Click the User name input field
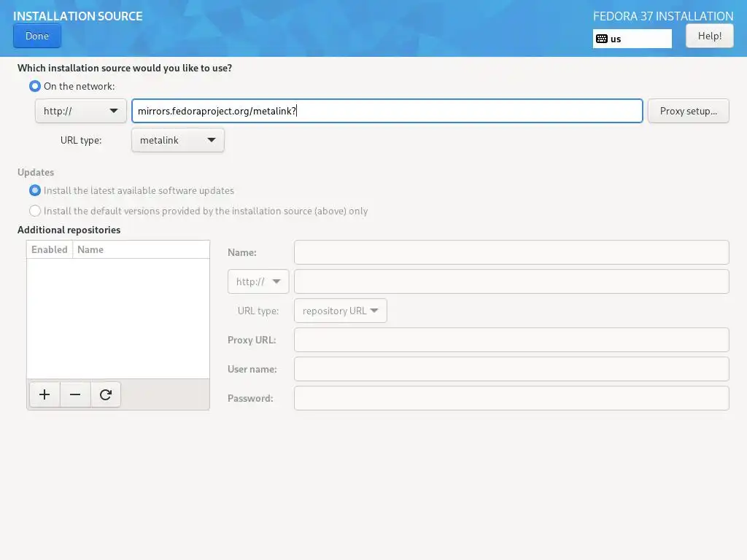 tap(511, 369)
